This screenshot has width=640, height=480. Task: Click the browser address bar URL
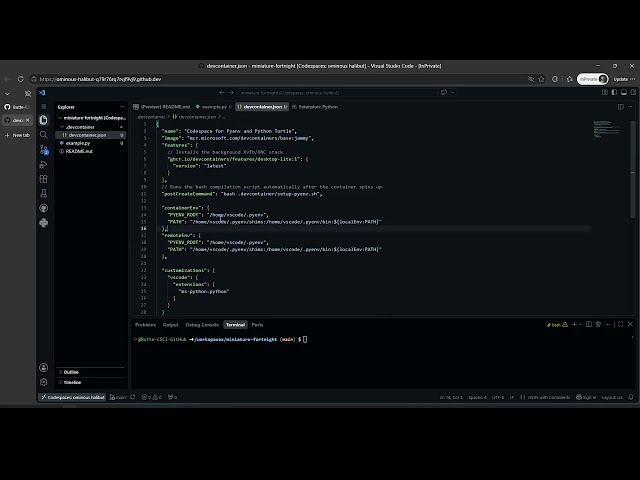(x=100, y=79)
